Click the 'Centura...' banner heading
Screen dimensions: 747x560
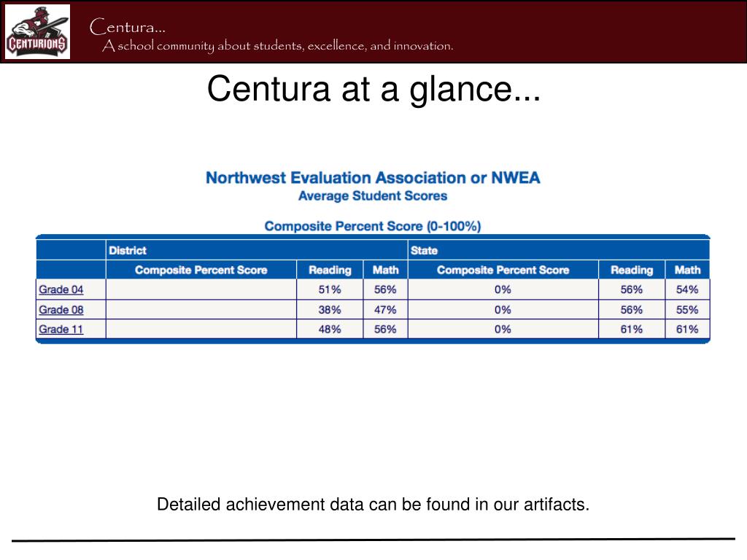pos(127,27)
